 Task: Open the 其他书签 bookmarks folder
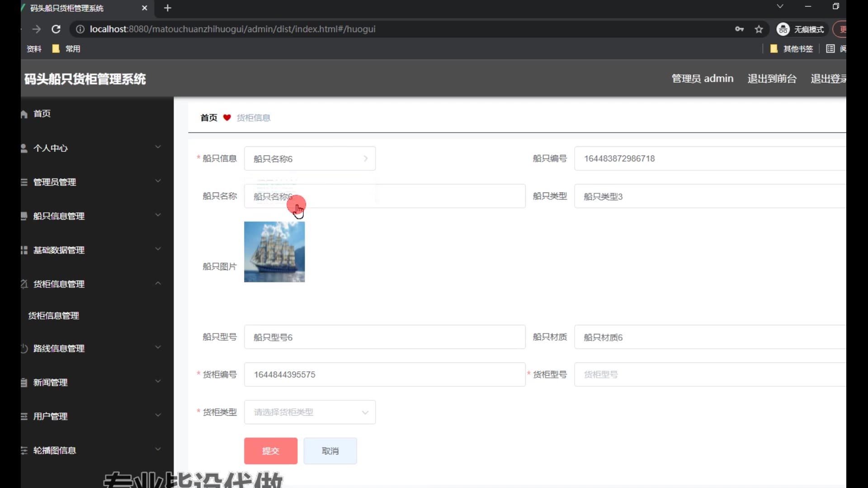pos(792,49)
